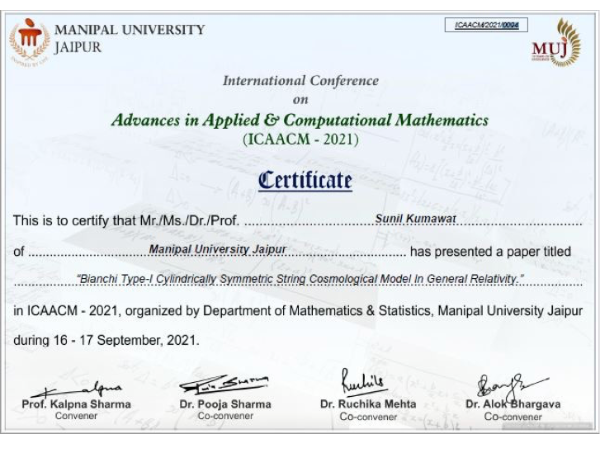600x450 pixels.
Task: Click the Manipal University crest logo
Action: click(x=29, y=39)
